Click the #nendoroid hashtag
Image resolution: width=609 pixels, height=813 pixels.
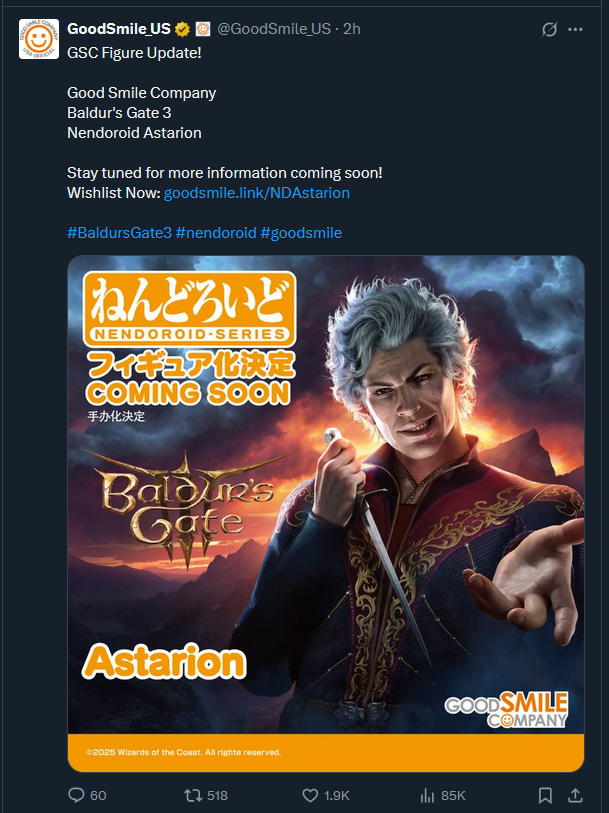(x=216, y=233)
